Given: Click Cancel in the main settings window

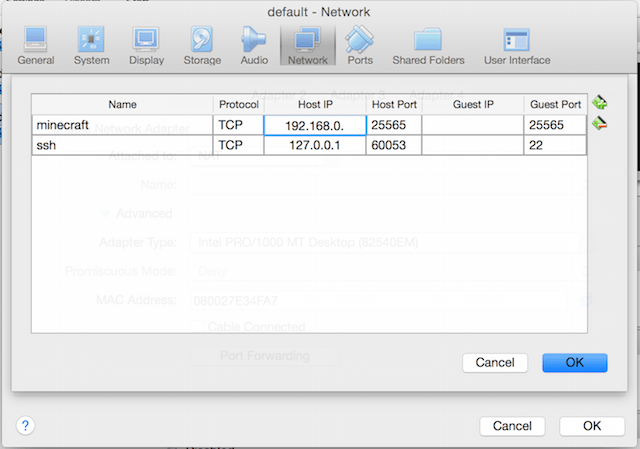Looking at the screenshot, I should pyautogui.click(x=512, y=426).
